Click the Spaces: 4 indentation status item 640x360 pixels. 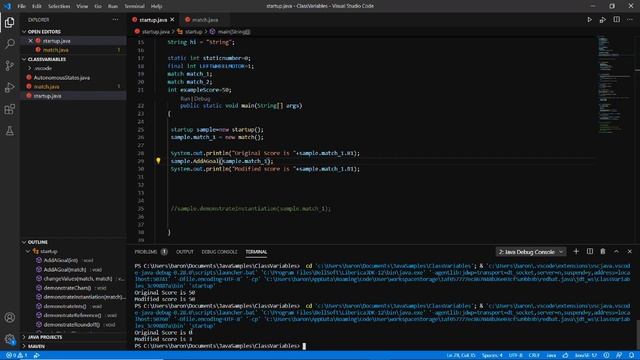492,356
